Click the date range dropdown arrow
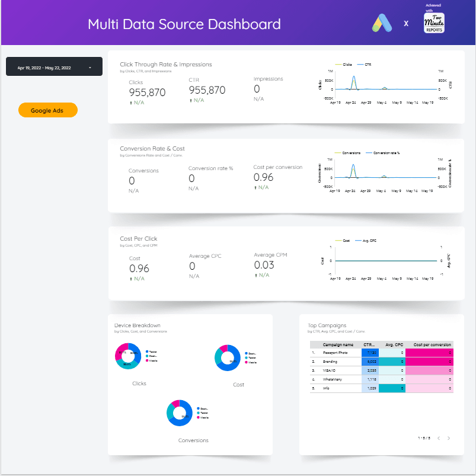This screenshot has height=476, width=476. coord(90,68)
